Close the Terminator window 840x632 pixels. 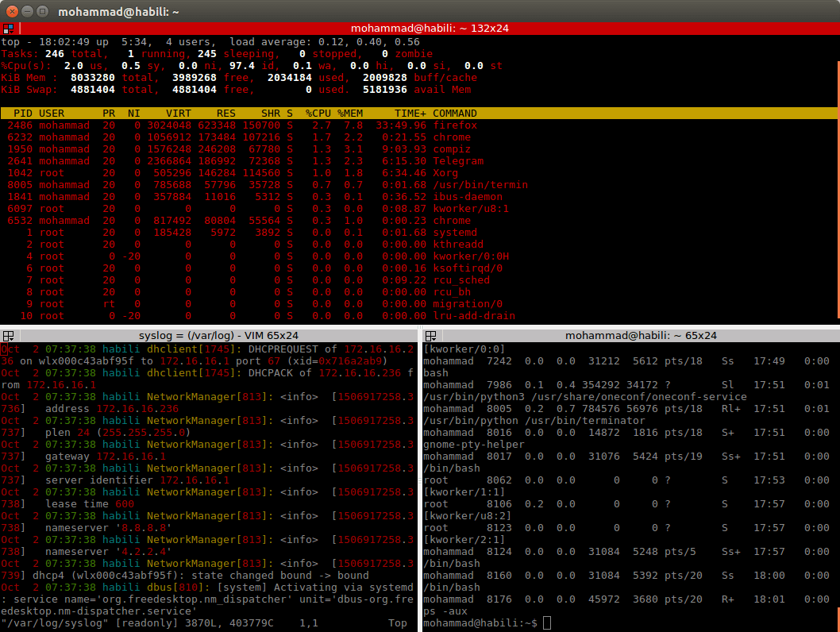pyautogui.click(x=12, y=11)
